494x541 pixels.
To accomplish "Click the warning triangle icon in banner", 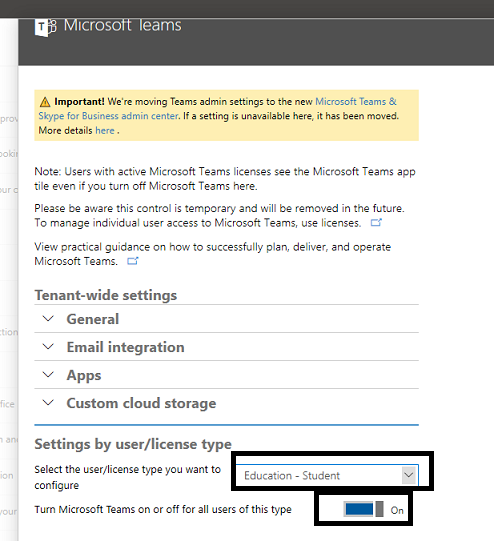I will (x=45, y=102).
